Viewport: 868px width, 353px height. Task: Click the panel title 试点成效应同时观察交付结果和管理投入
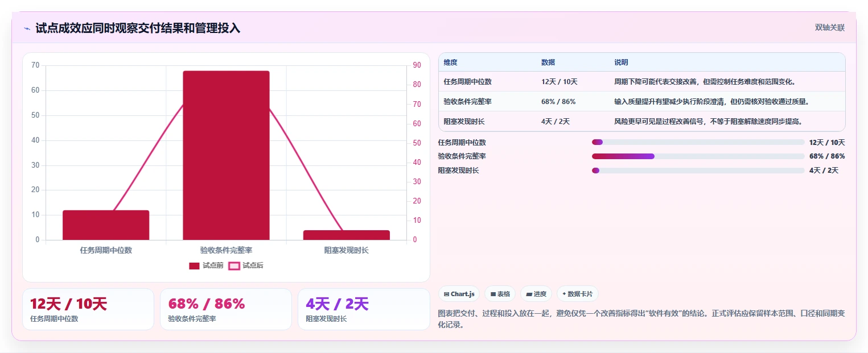138,28
